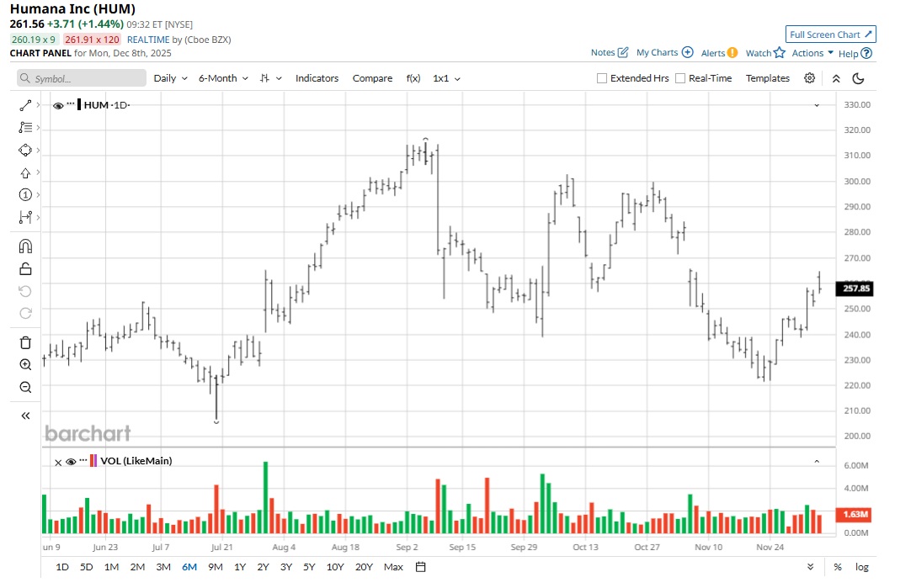The height and width of the screenshot is (588, 916).
Task: Toggle percent scale
Action: (x=838, y=567)
